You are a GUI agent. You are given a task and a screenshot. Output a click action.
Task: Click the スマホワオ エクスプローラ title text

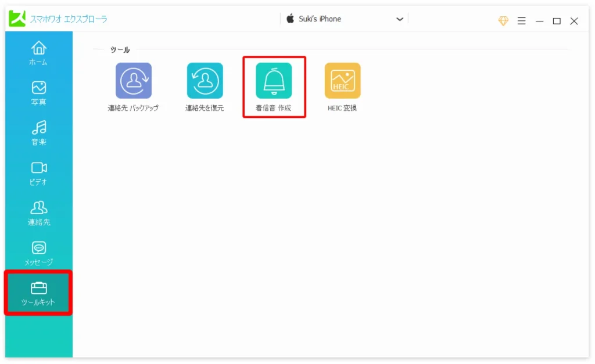[69, 19]
